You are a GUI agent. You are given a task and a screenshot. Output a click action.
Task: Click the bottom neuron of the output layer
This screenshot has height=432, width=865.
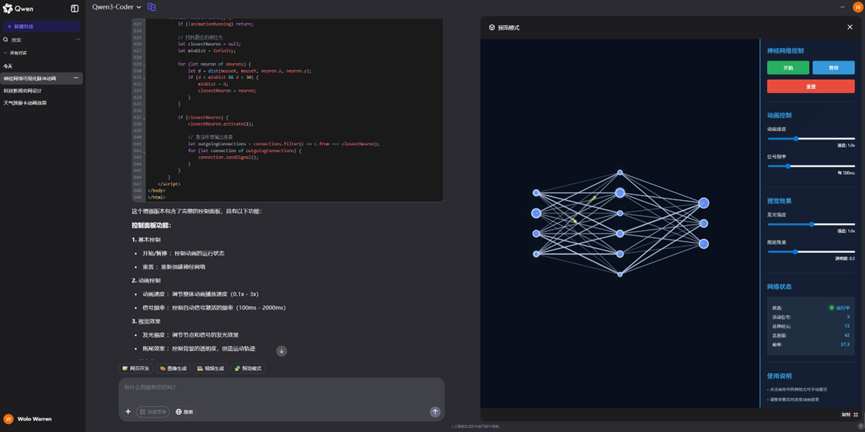coord(703,244)
